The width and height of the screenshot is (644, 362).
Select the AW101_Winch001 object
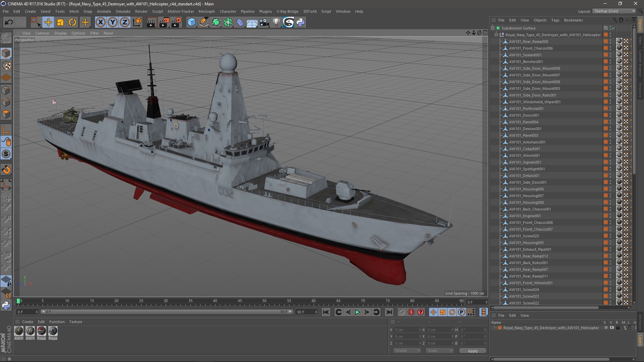coord(524,156)
